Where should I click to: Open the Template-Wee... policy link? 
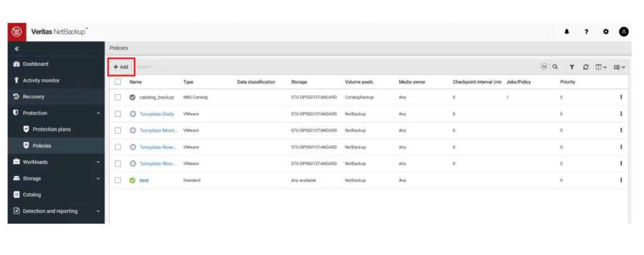pyautogui.click(x=158, y=163)
